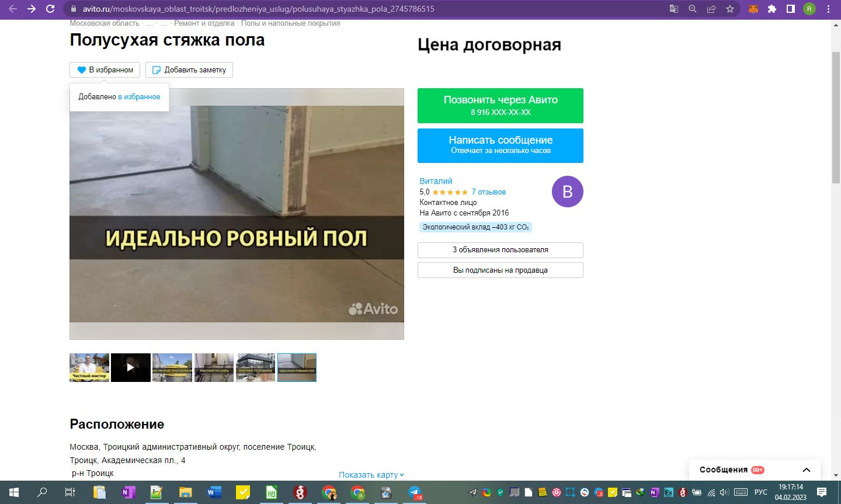This screenshot has width=841, height=504.
Task: Select the Опытные сотрудники thumbnail
Action: (x=255, y=367)
